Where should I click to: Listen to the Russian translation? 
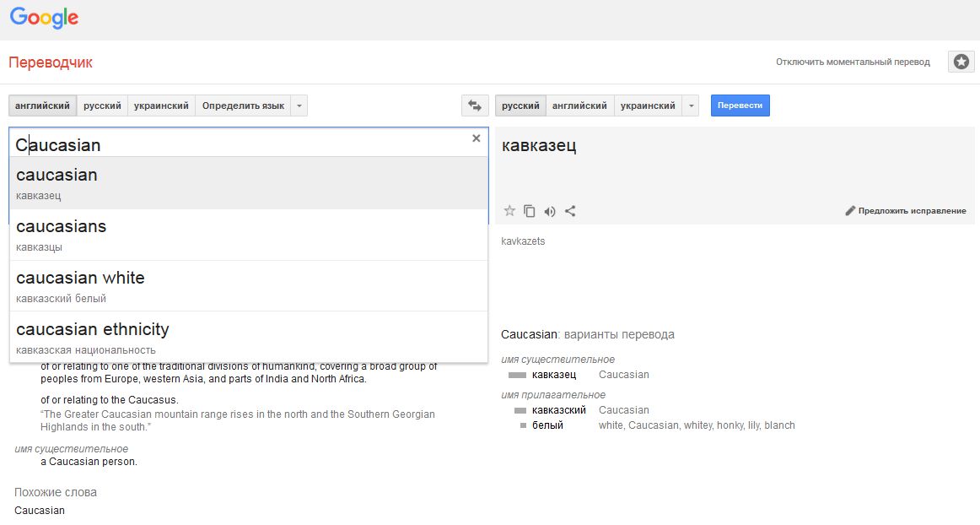click(x=549, y=212)
